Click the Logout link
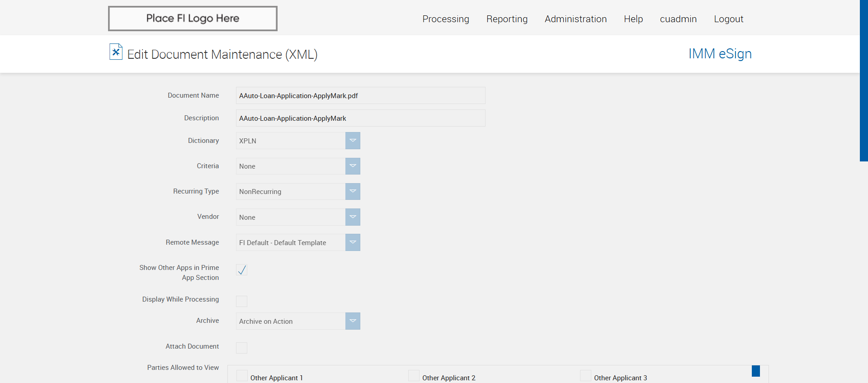Screen dimensions: 868x383 pyautogui.click(x=728, y=19)
